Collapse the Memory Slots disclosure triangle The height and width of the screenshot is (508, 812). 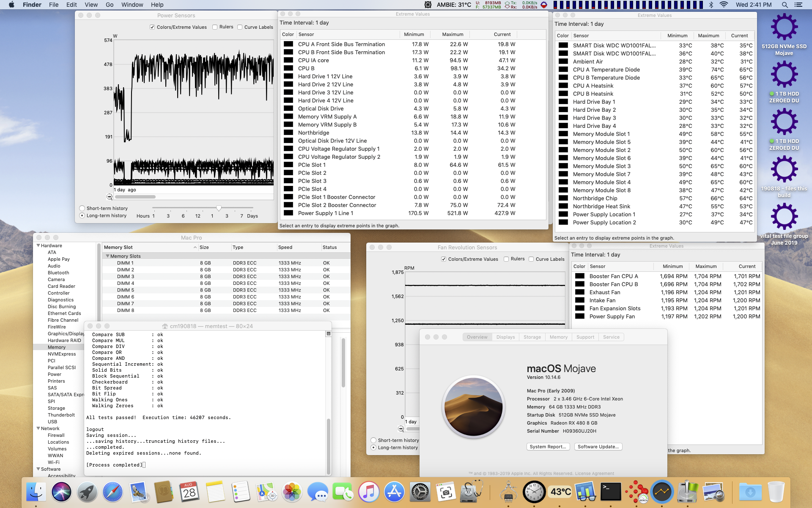click(108, 256)
